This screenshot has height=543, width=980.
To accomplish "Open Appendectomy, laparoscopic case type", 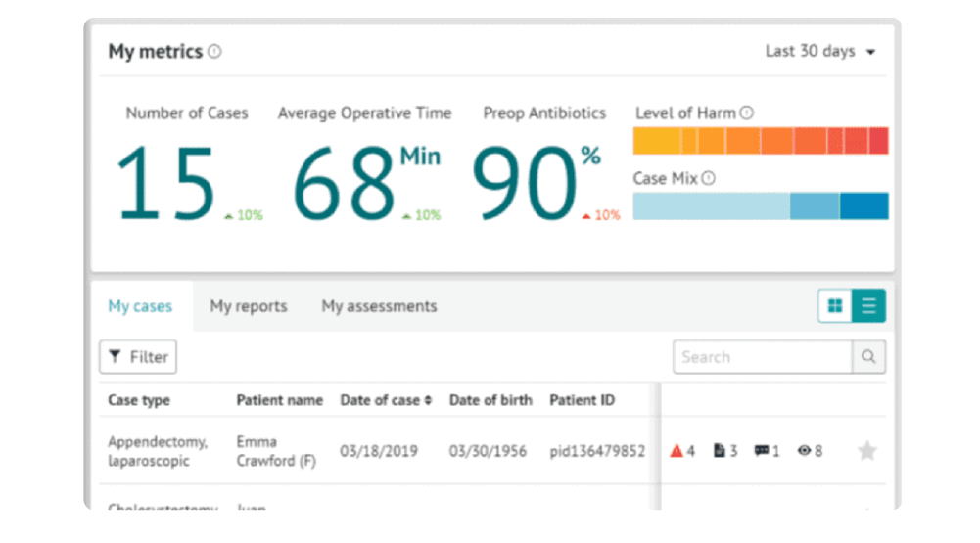I will pos(158,451).
